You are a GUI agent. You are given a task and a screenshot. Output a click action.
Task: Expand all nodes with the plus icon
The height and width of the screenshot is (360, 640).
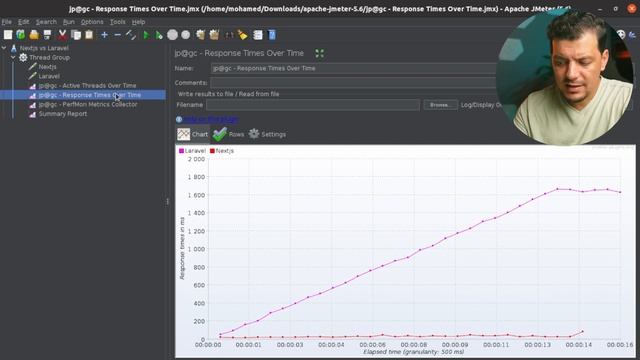pyautogui.click(x=104, y=35)
